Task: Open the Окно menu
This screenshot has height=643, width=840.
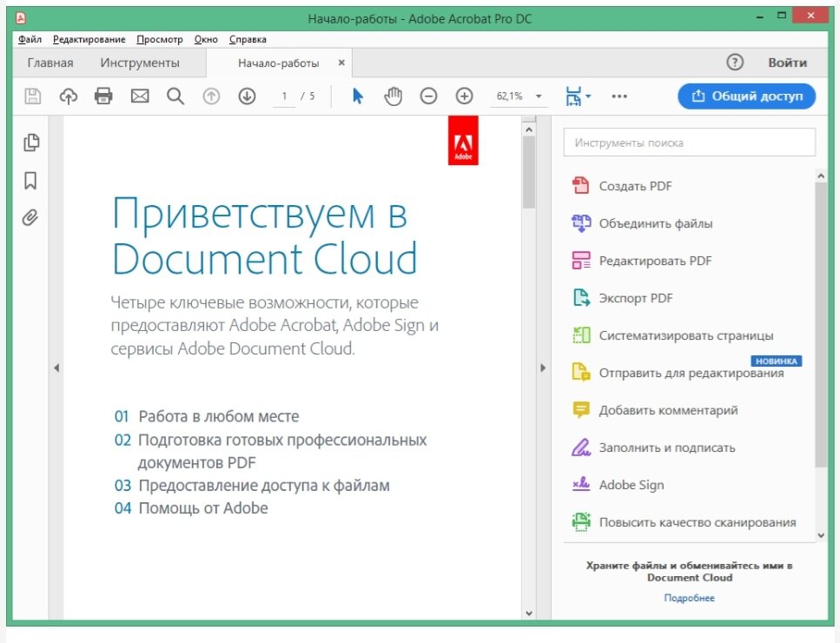Action: (206, 39)
